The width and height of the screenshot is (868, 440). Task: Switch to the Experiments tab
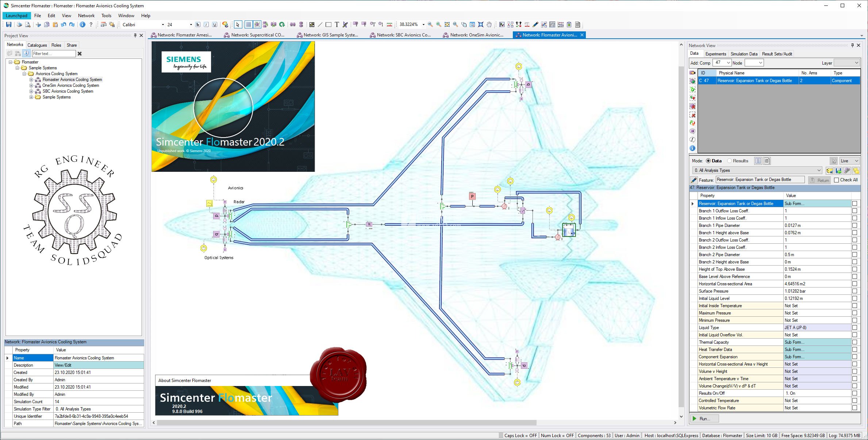pyautogui.click(x=716, y=54)
